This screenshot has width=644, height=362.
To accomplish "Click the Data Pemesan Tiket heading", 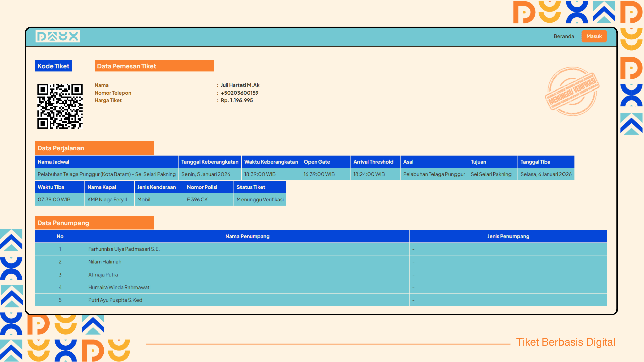I will click(154, 66).
